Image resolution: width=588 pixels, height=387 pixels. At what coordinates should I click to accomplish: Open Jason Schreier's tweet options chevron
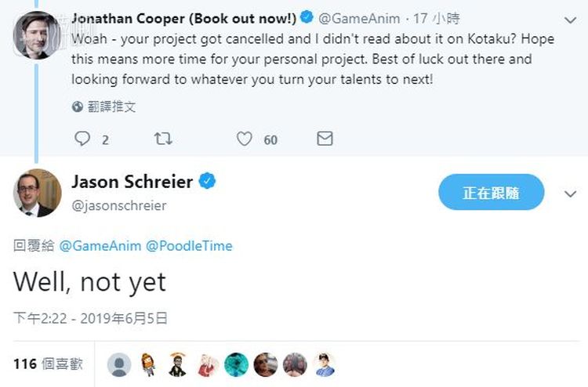click(570, 193)
